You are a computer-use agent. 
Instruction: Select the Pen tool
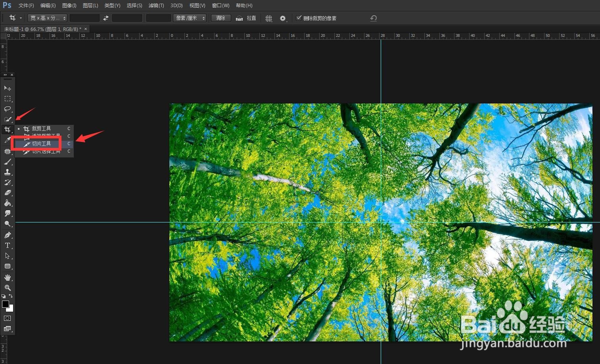pyautogui.click(x=7, y=235)
